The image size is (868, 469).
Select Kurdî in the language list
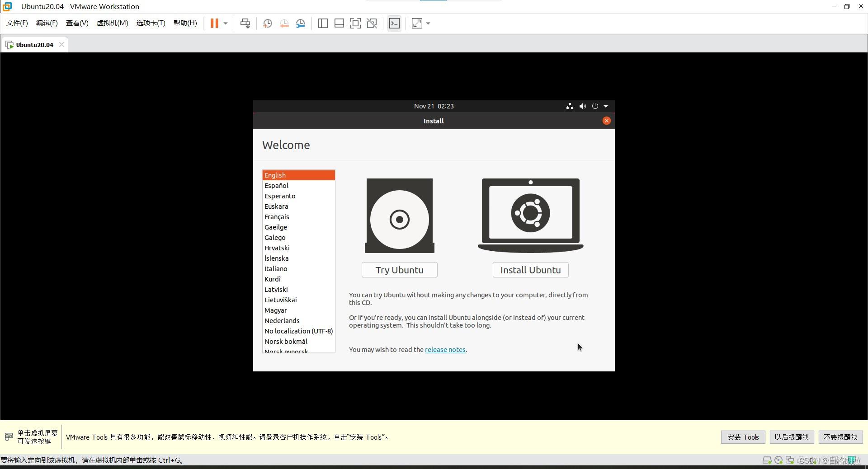[298, 279]
